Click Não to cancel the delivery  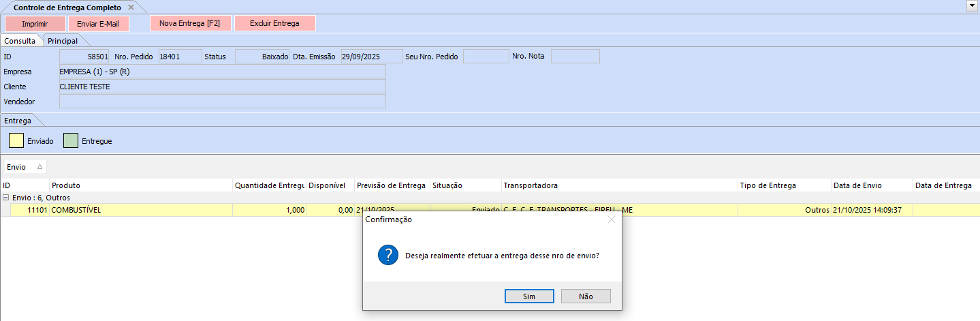click(586, 296)
